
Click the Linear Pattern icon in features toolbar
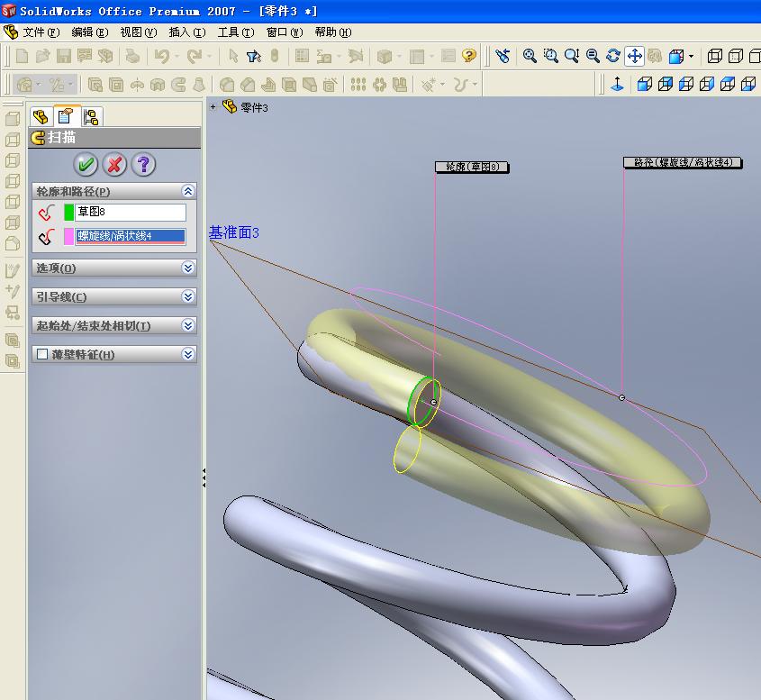pyautogui.click(x=358, y=85)
